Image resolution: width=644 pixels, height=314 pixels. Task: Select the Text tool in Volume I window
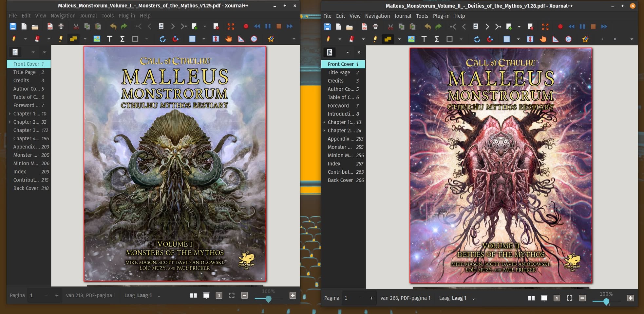[110, 39]
